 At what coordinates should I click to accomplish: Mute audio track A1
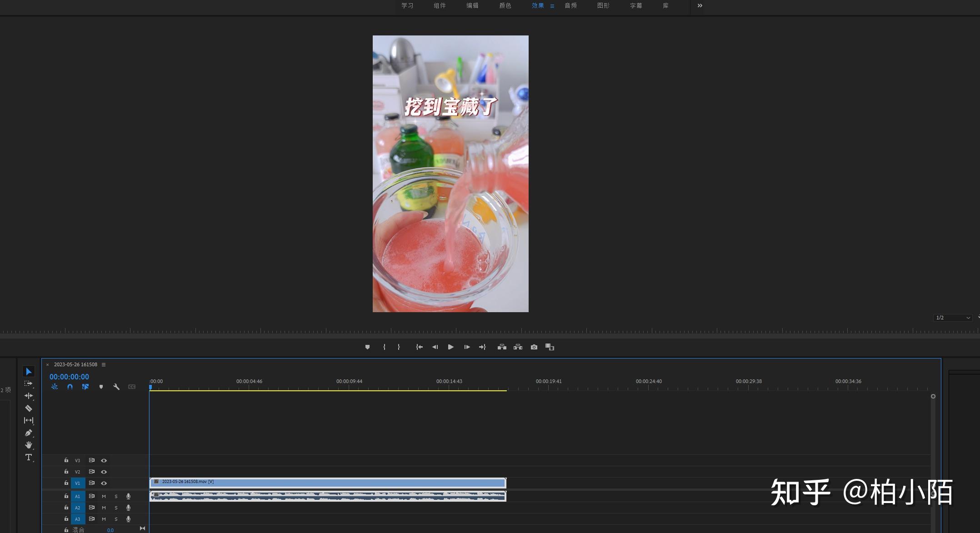[104, 497]
